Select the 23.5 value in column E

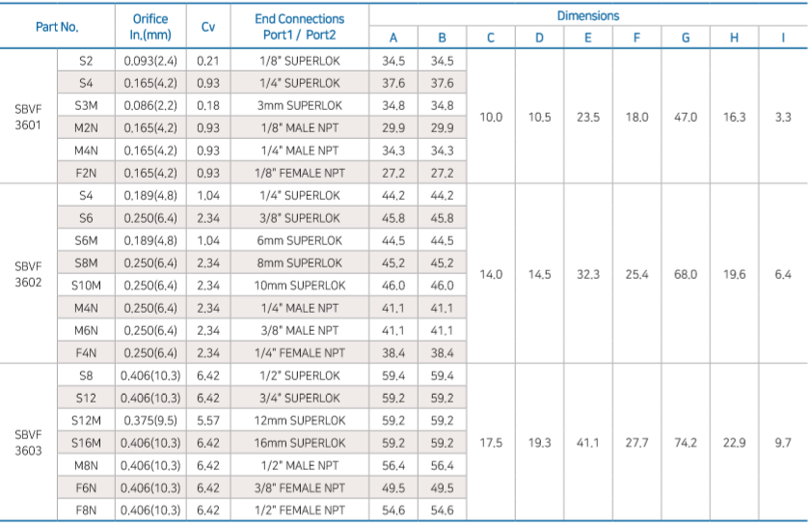click(x=588, y=117)
